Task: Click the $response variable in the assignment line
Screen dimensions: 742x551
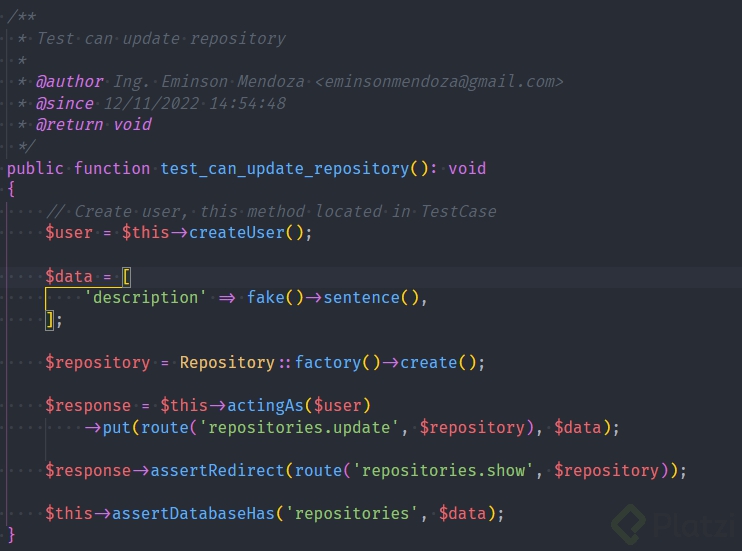Action: (88, 406)
